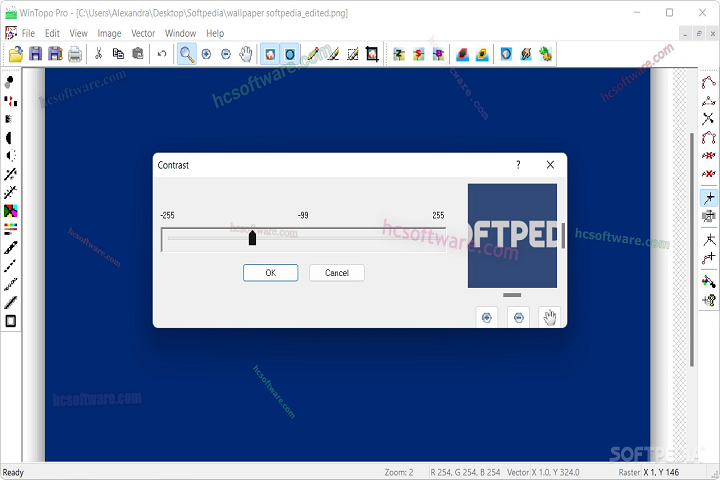Open the Window menu

click(x=180, y=33)
